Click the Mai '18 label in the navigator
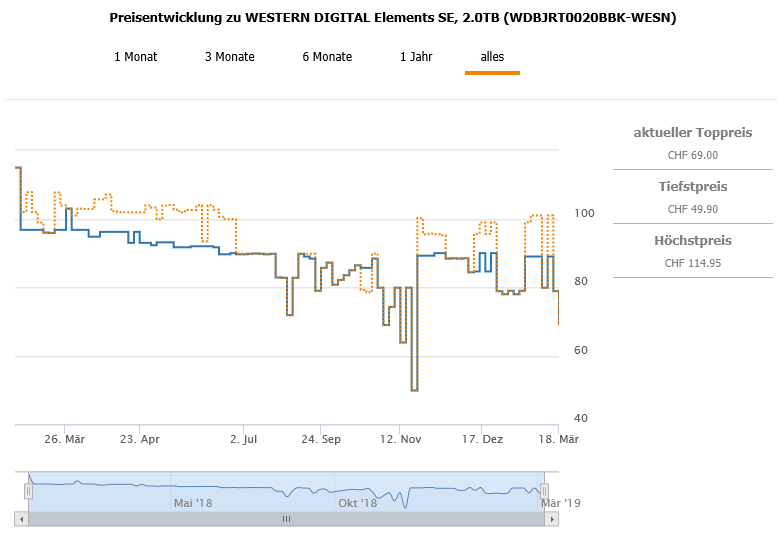 coord(193,503)
